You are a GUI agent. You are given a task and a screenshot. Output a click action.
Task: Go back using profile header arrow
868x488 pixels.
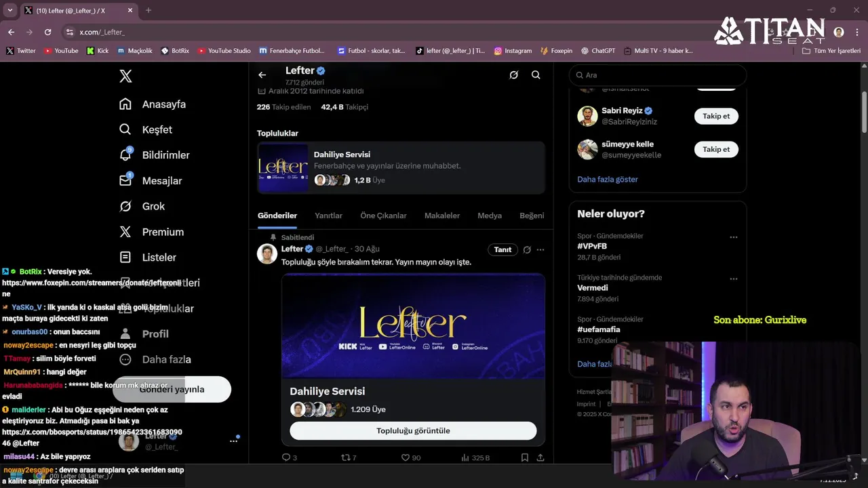pyautogui.click(x=262, y=75)
